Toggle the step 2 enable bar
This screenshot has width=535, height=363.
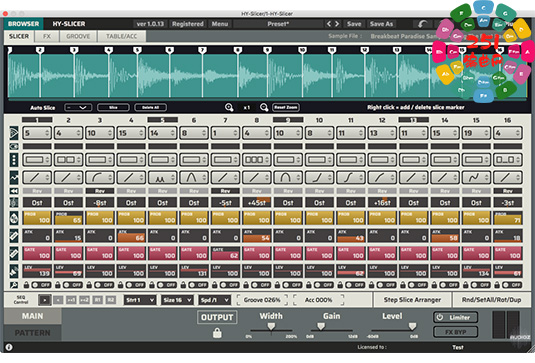click(x=68, y=146)
